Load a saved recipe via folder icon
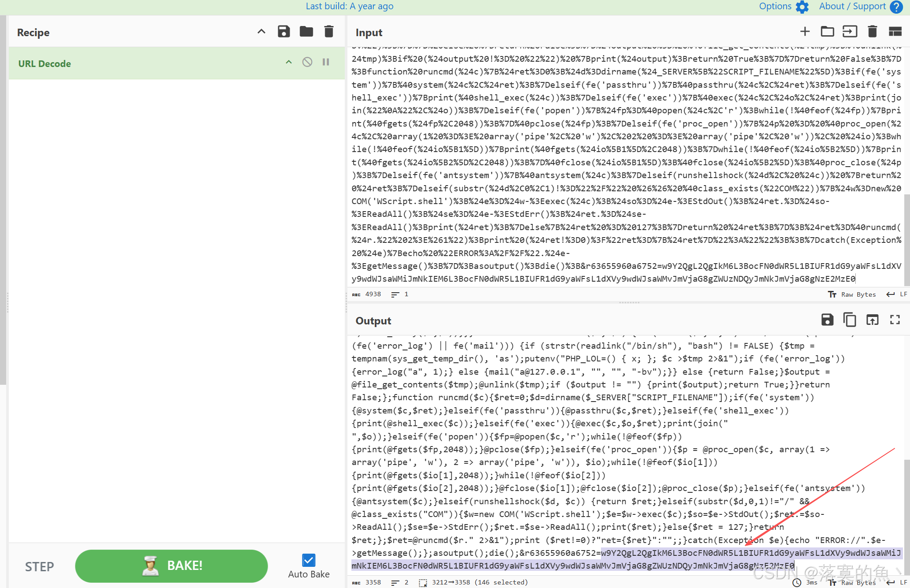The height and width of the screenshot is (588, 910). (x=306, y=32)
